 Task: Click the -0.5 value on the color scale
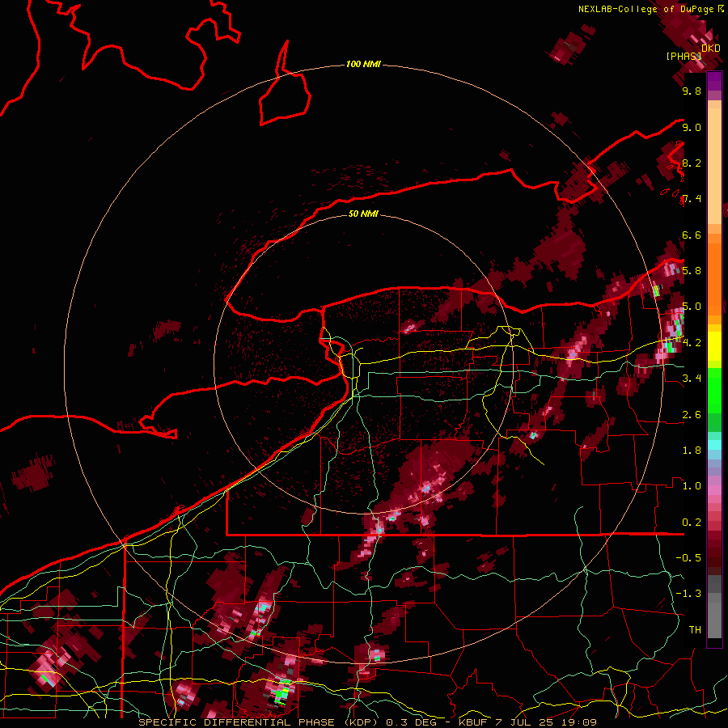click(x=688, y=558)
